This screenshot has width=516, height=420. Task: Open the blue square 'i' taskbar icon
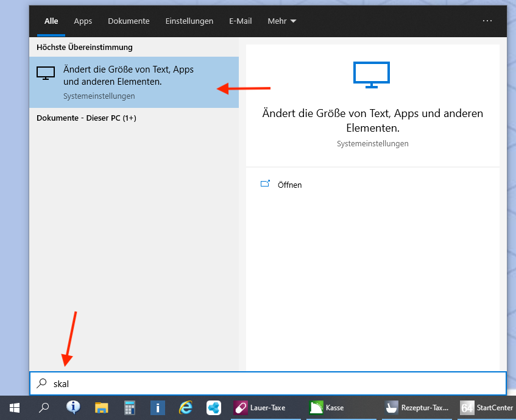(x=158, y=408)
